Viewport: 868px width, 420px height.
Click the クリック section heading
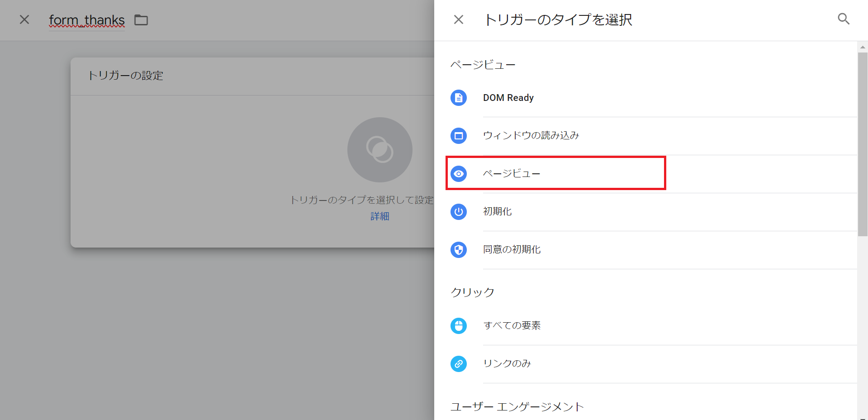click(x=472, y=292)
